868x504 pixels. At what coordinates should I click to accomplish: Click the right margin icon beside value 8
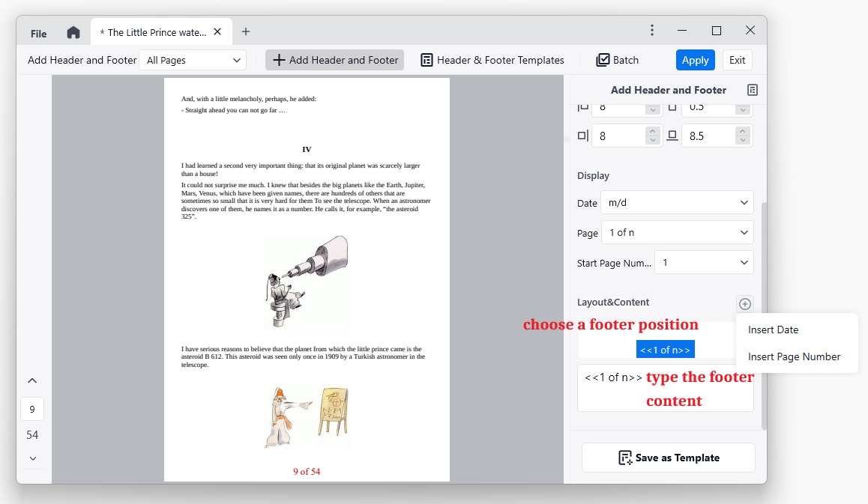pos(582,136)
